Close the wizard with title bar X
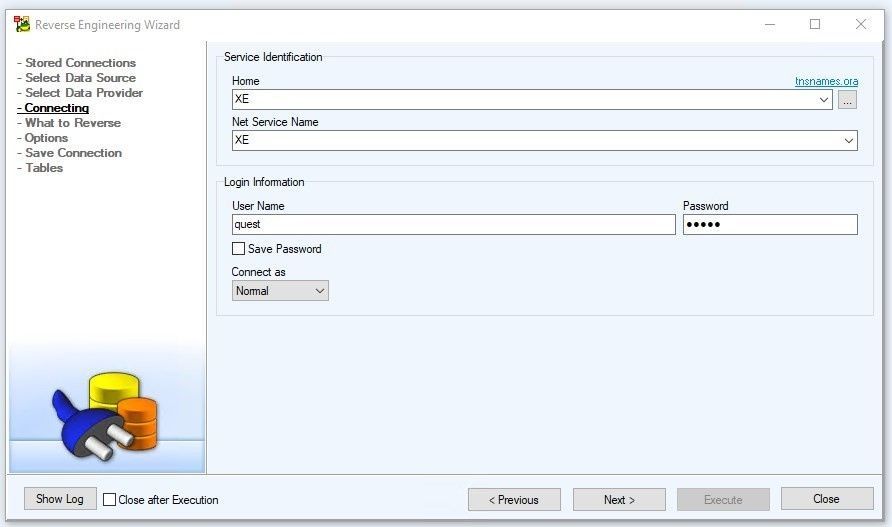Screen dimensions: 892x527 point(861,24)
